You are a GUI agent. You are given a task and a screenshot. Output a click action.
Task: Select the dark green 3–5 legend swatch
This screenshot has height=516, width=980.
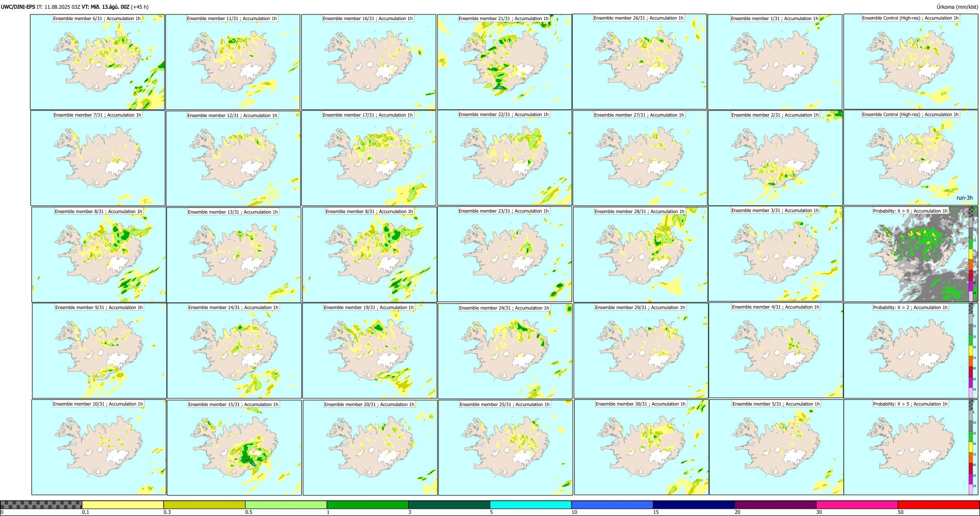click(x=449, y=505)
